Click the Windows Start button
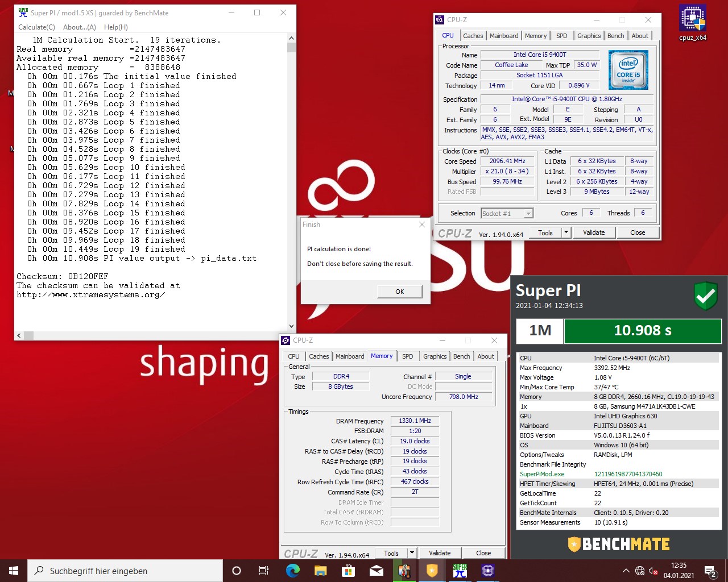Image resolution: width=728 pixels, height=582 pixels. (14, 571)
